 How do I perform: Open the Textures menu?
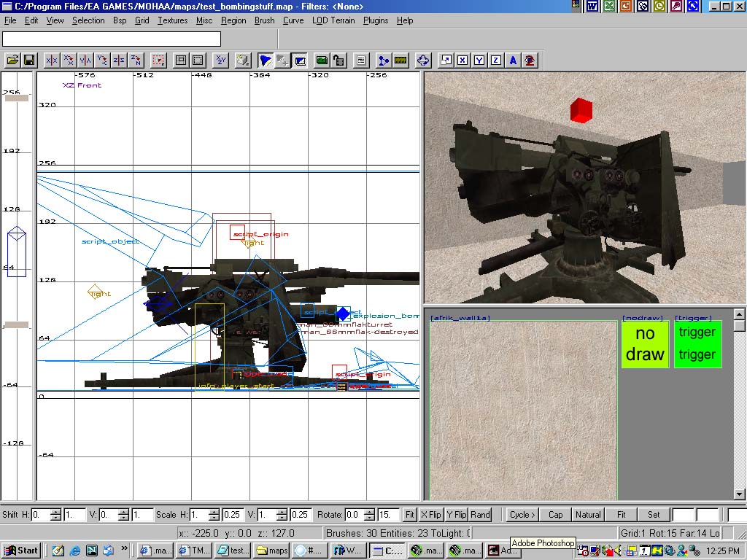[x=172, y=20]
